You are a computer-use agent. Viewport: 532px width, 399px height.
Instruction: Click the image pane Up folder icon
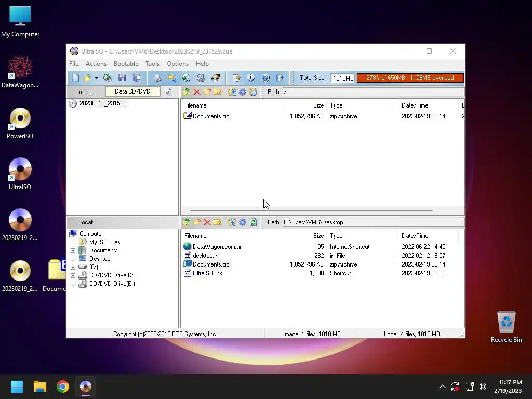[x=187, y=91]
